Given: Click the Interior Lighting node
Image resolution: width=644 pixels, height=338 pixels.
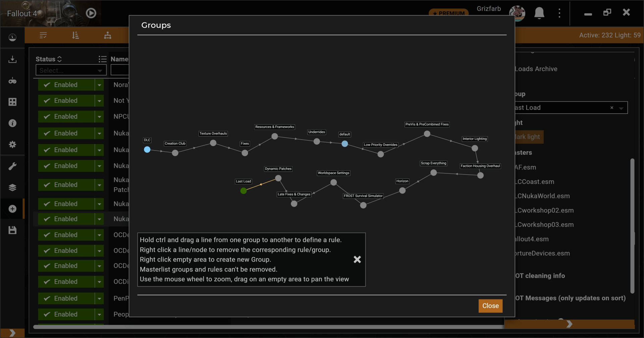Looking at the screenshot, I should tap(475, 148).
